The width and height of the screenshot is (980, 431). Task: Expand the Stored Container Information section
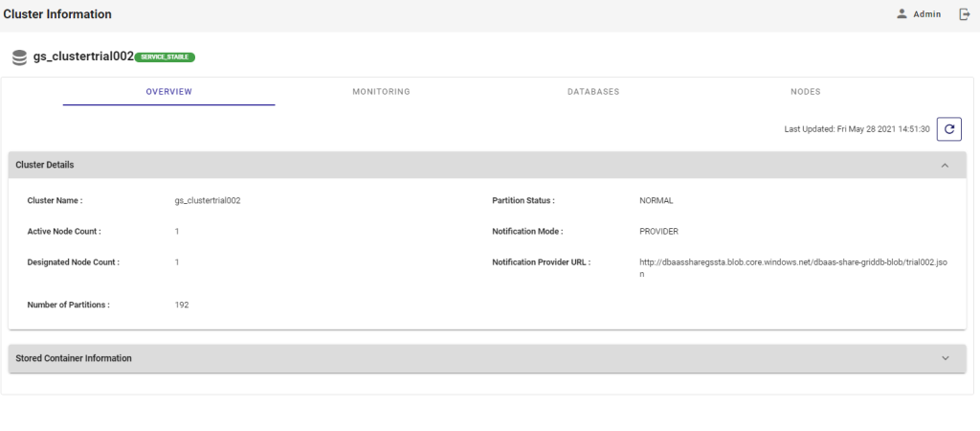point(945,358)
